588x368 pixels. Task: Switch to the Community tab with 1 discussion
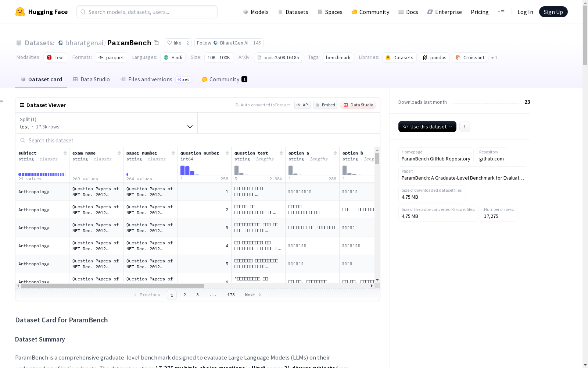225,79
